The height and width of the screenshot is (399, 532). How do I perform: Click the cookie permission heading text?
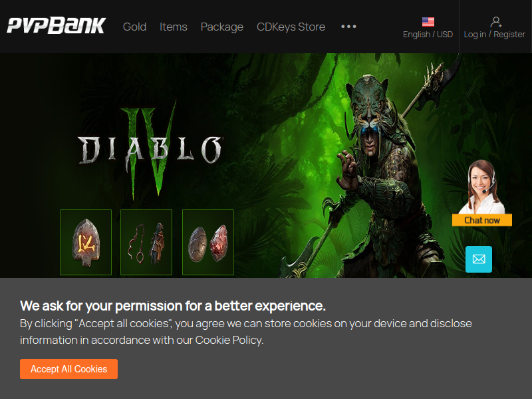[173, 306]
